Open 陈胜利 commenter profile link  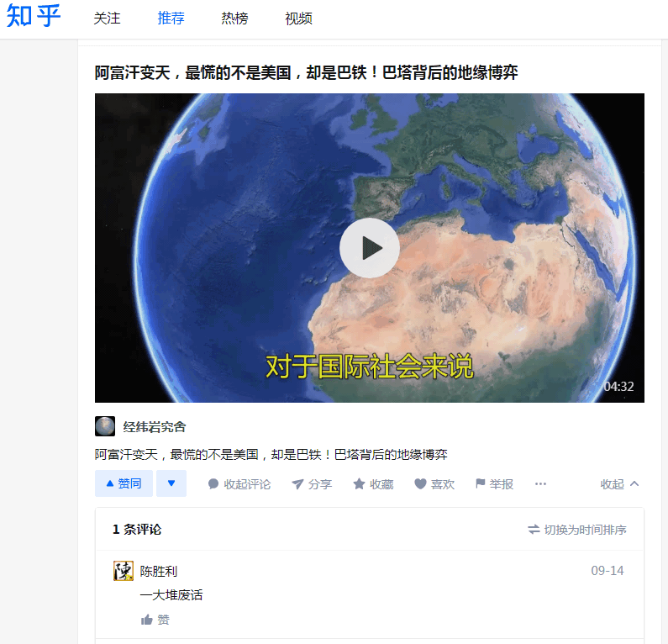159,571
